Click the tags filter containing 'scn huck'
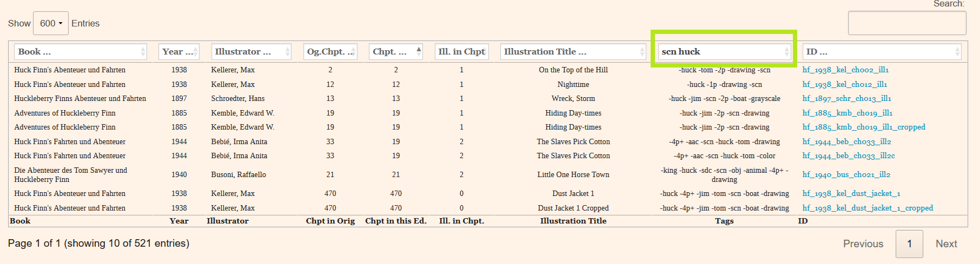This screenshot has width=980, height=264. coord(719,52)
